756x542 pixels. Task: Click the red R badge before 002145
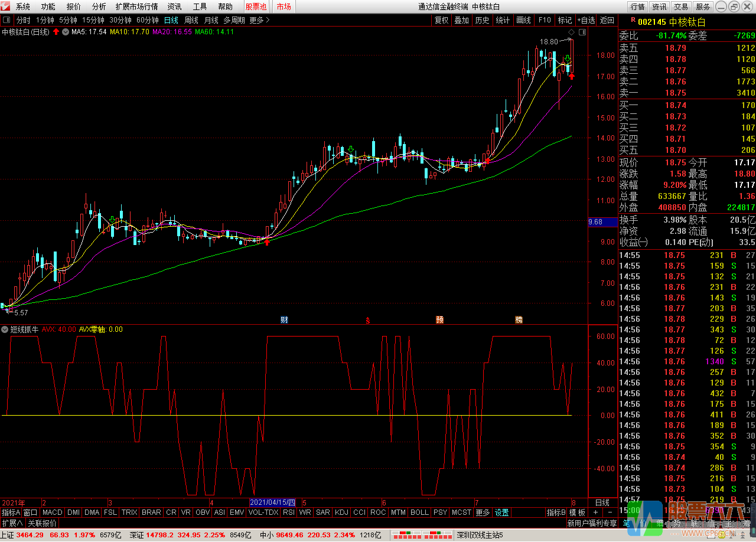(x=633, y=21)
